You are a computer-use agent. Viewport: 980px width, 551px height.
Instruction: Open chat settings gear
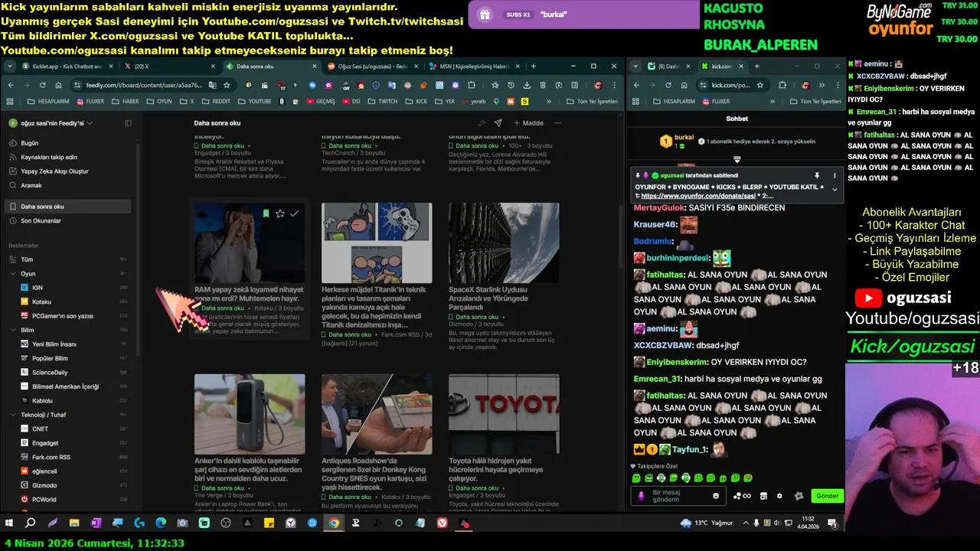(779, 496)
